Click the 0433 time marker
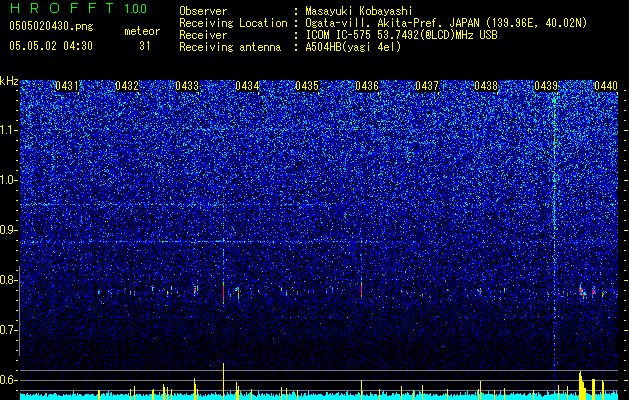629x400 pixels. (x=187, y=86)
